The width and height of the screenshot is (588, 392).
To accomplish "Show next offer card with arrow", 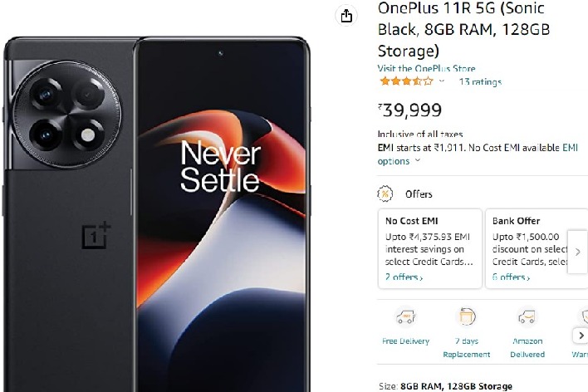I will pyautogui.click(x=577, y=248).
